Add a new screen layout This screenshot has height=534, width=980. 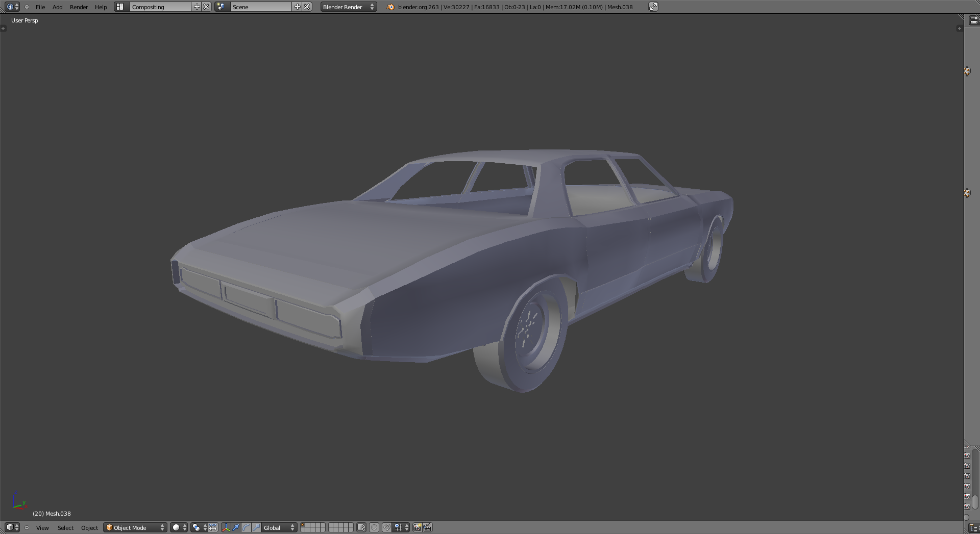[x=197, y=7]
